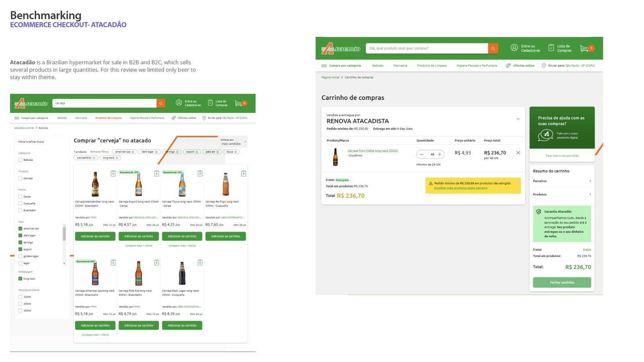The width and height of the screenshot is (644, 362).
Task: Check the Cusqueña brand checkbox
Action: click(x=20, y=204)
